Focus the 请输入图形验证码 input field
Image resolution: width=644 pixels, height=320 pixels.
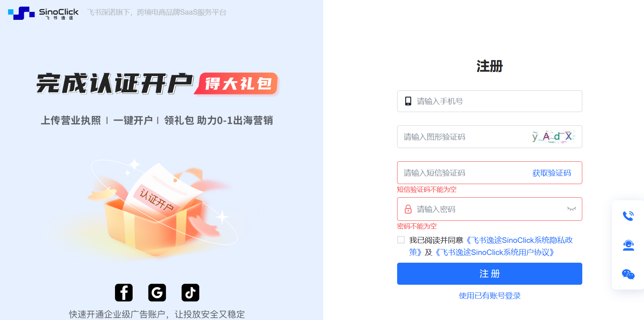tap(464, 137)
